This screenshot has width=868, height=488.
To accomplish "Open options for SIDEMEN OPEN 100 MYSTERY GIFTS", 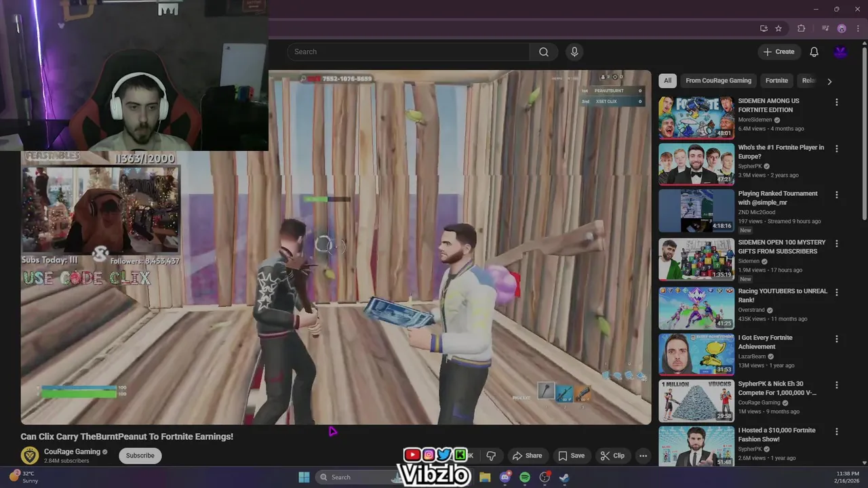I will tap(836, 243).
